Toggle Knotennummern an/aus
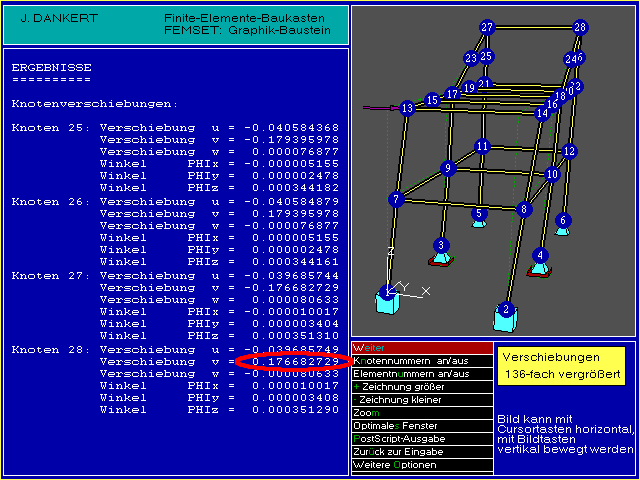The width and height of the screenshot is (640, 480). [423, 360]
